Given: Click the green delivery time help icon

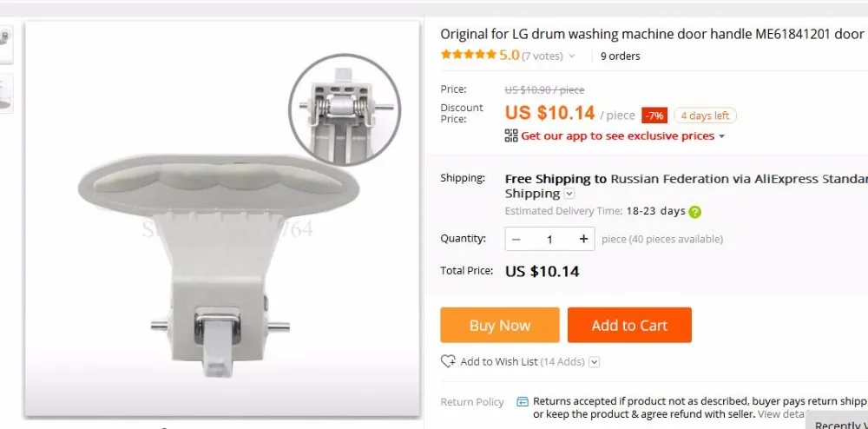Looking at the screenshot, I should tap(695, 211).
